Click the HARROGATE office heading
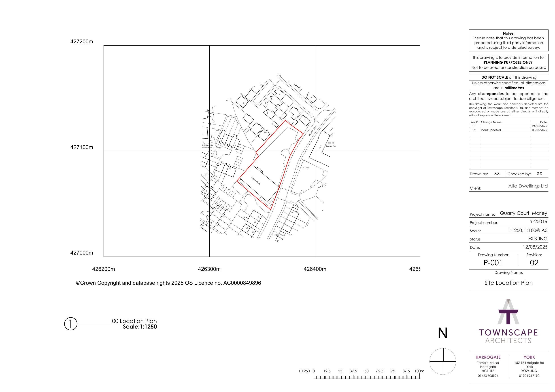 click(x=488, y=357)
